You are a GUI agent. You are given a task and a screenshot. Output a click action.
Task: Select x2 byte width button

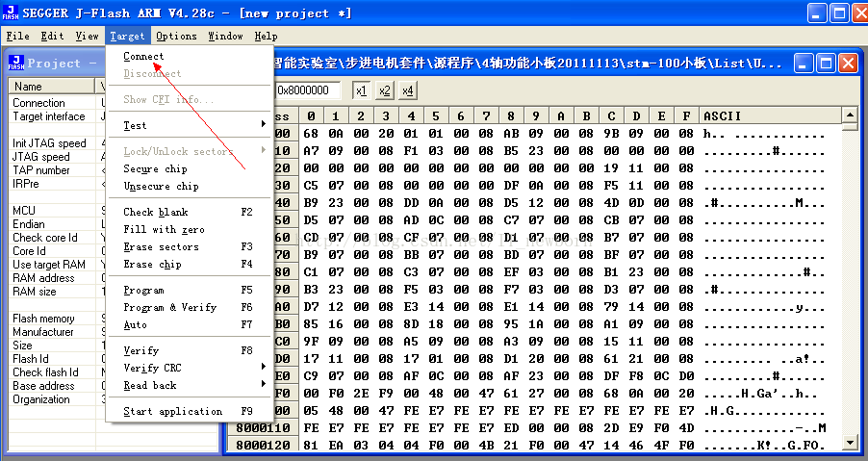tap(384, 90)
